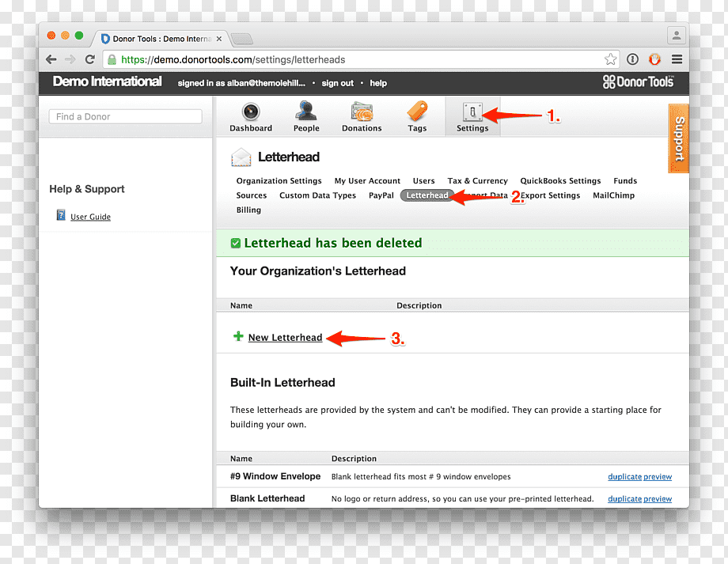
Task: Click the red hand extension icon
Action: 654,59
